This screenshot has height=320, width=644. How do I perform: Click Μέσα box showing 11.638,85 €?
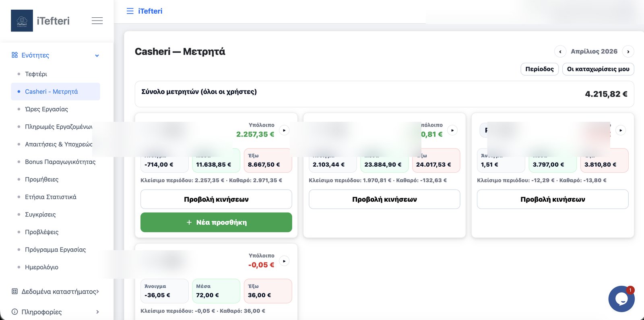216,161
